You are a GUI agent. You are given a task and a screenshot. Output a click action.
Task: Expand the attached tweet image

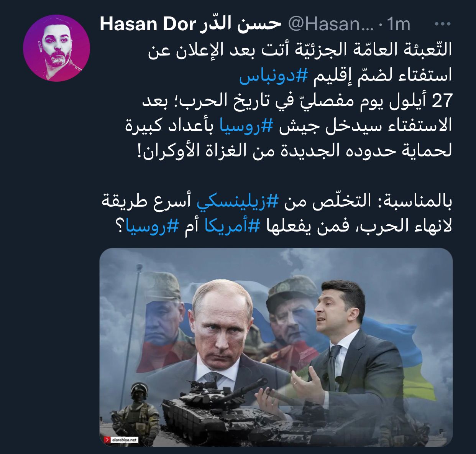[x=276, y=347]
